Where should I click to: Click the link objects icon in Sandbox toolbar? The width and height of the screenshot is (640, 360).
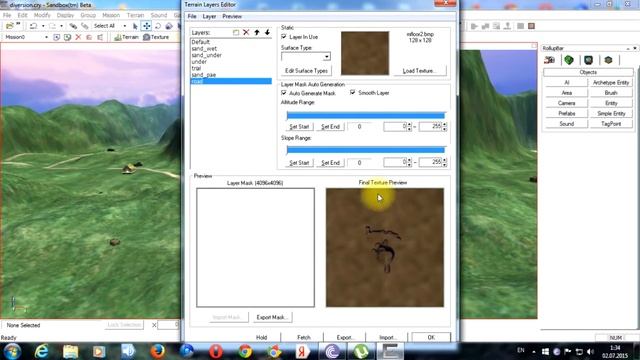point(73,26)
